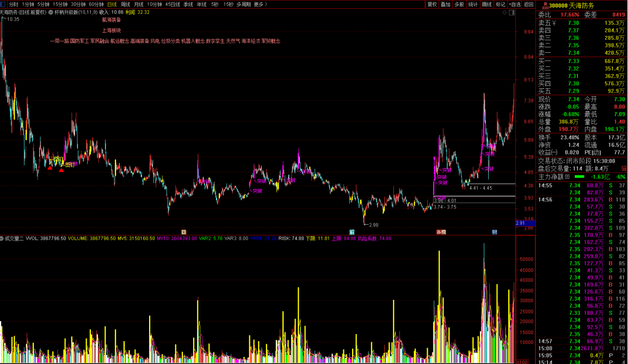Open the 画线 drawing tools

click(487, 4)
